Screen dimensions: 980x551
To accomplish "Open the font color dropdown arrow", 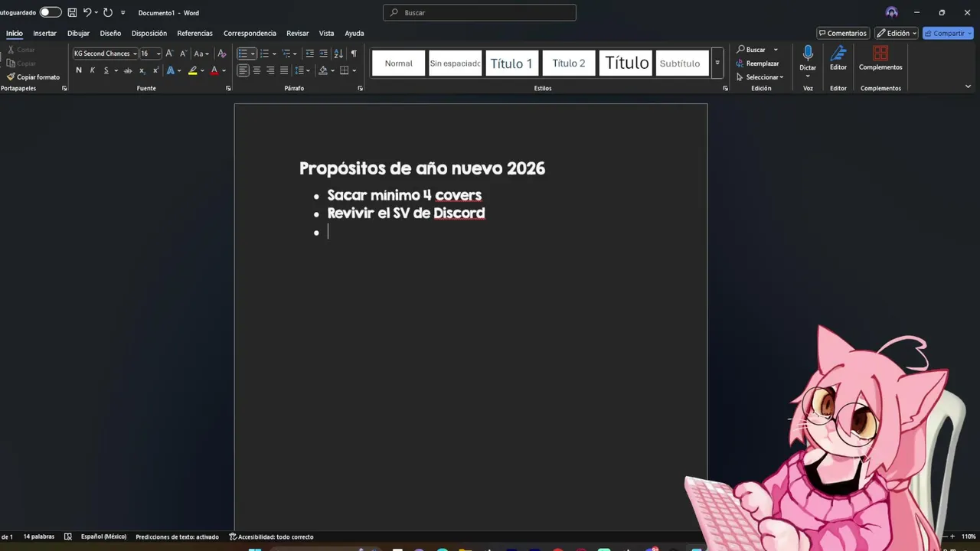I will [x=224, y=70].
